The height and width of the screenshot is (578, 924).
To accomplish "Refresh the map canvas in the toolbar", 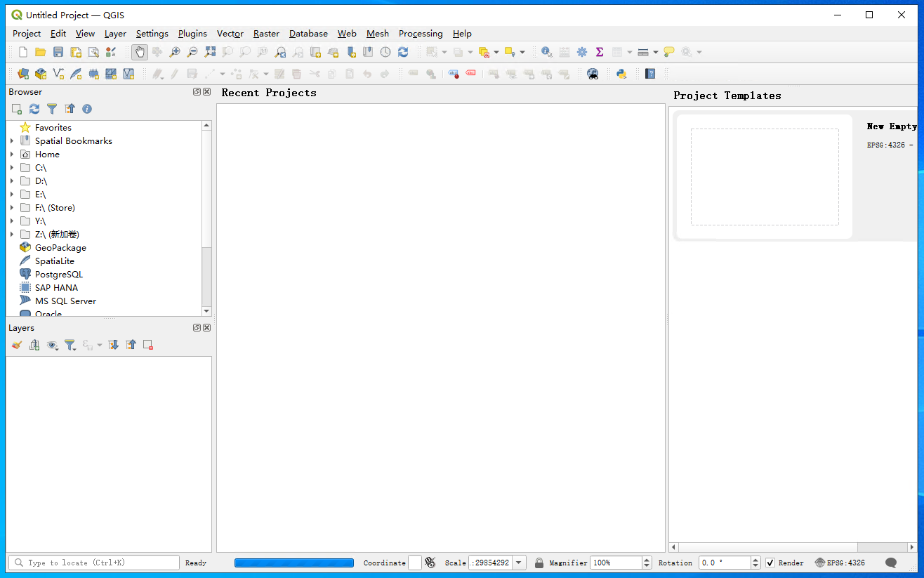I will [403, 52].
